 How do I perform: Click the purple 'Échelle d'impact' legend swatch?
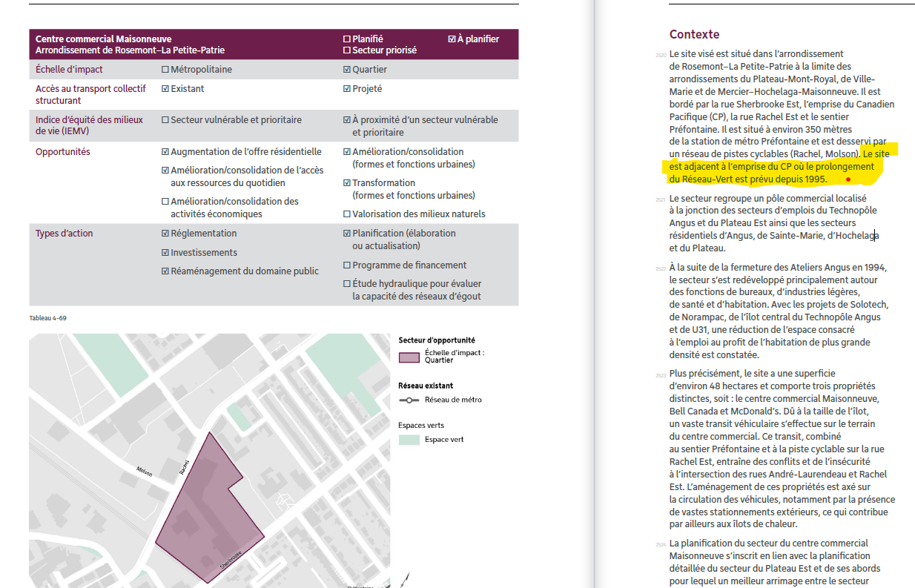(x=409, y=357)
